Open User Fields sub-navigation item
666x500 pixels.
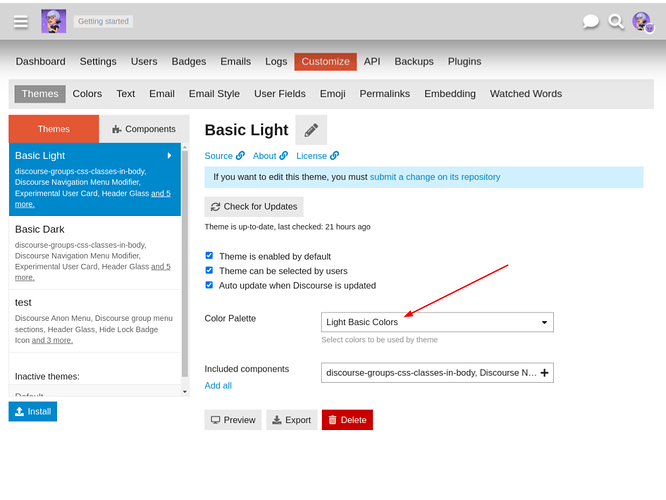tap(280, 94)
